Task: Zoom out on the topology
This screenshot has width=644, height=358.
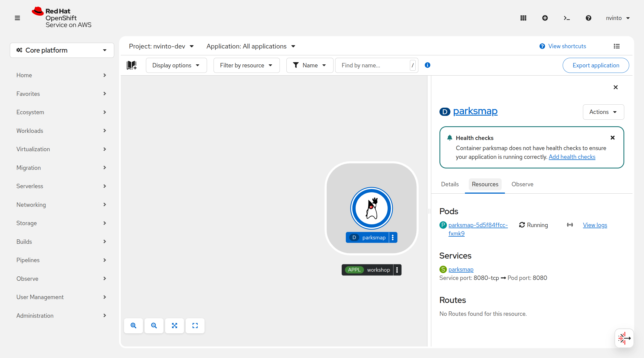Action: click(154, 326)
